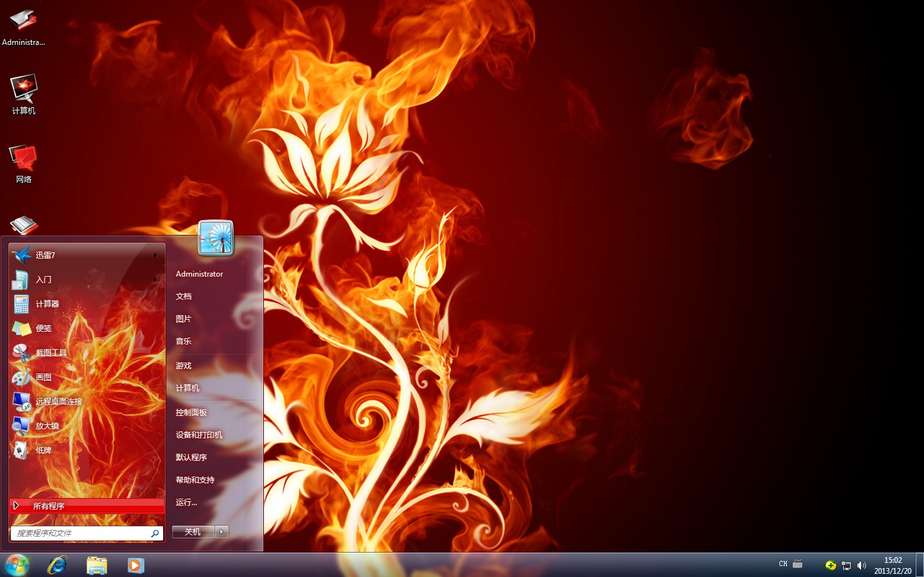
Task: Click the user account picture
Action: 216,237
